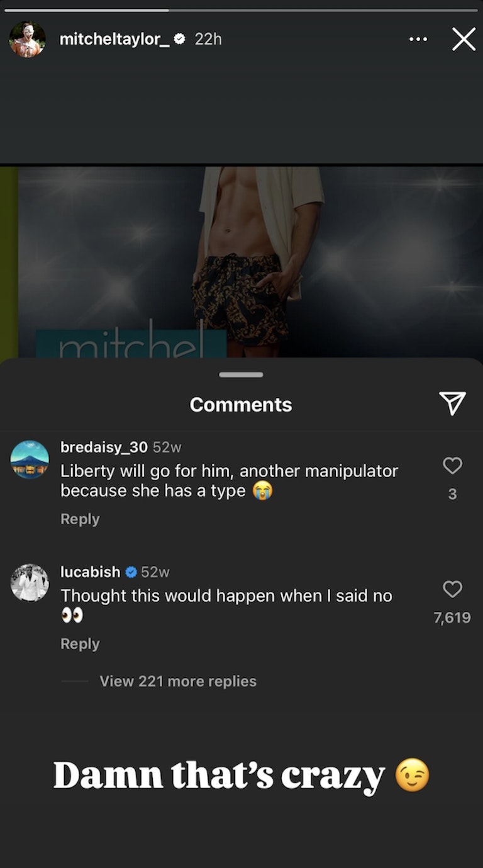
Task: Reply to bredaisy_30's comment
Action: click(x=80, y=519)
